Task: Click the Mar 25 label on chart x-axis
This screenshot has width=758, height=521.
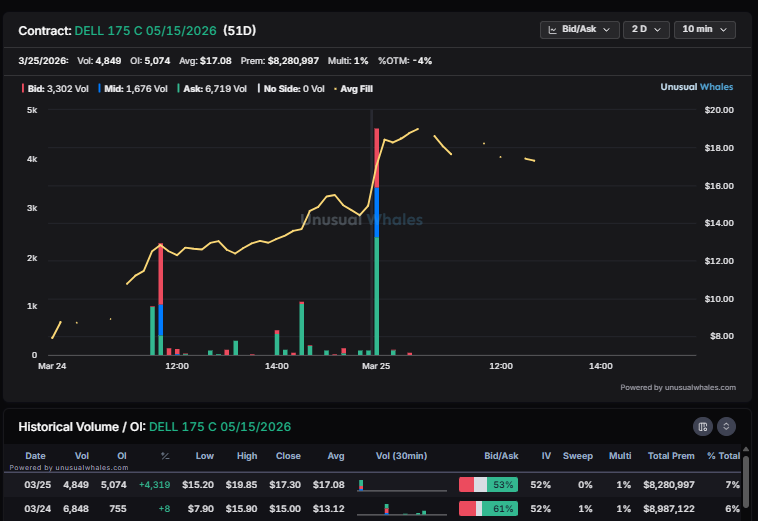Action: coord(376,366)
